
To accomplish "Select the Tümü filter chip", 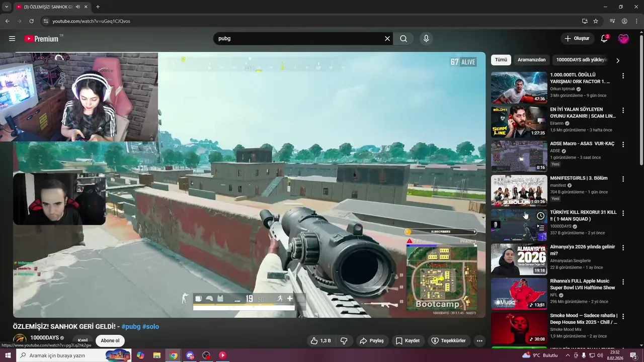I will [501, 60].
